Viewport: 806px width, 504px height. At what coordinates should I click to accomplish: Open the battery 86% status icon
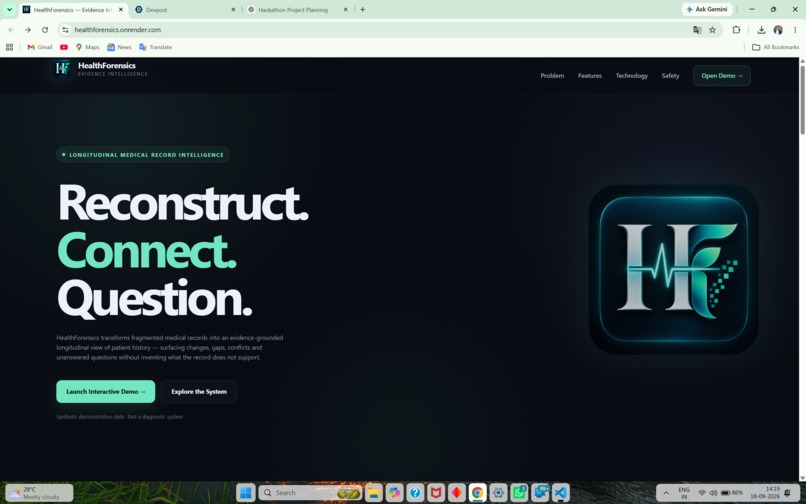(731, 493)
